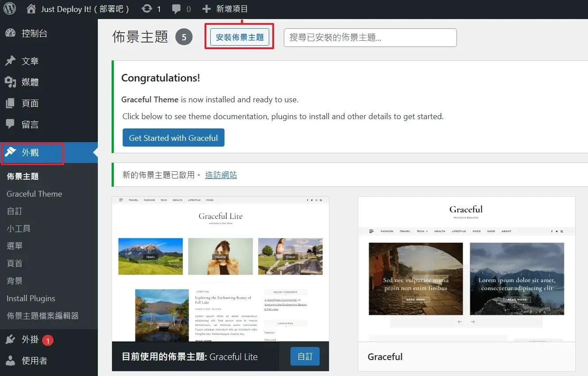
Task: Click 目前使用的佈景主題: Graceful Lite label
Action: pyautogui.click(x=190, y=357)
